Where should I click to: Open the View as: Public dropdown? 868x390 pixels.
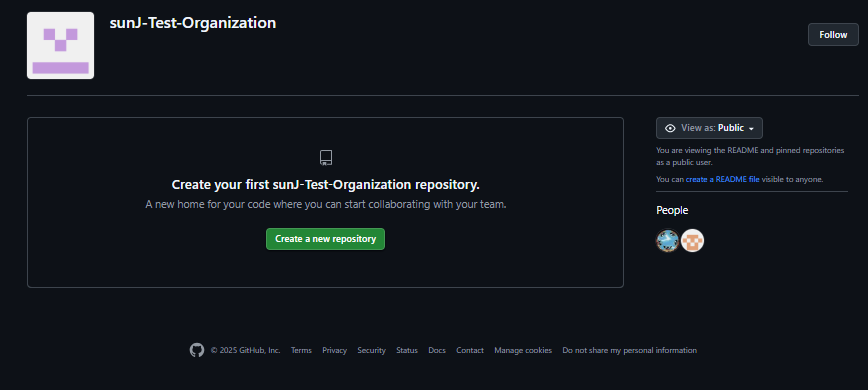coord(709,128)
